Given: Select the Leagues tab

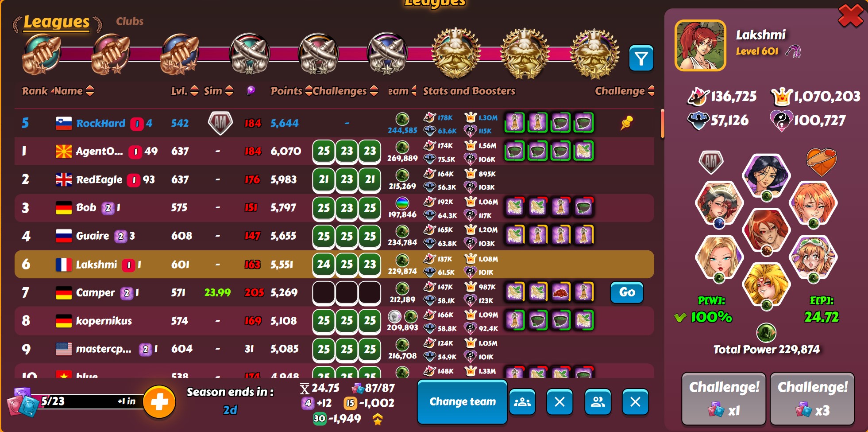Looking at the screenshot, I should (x=57, y=22).
